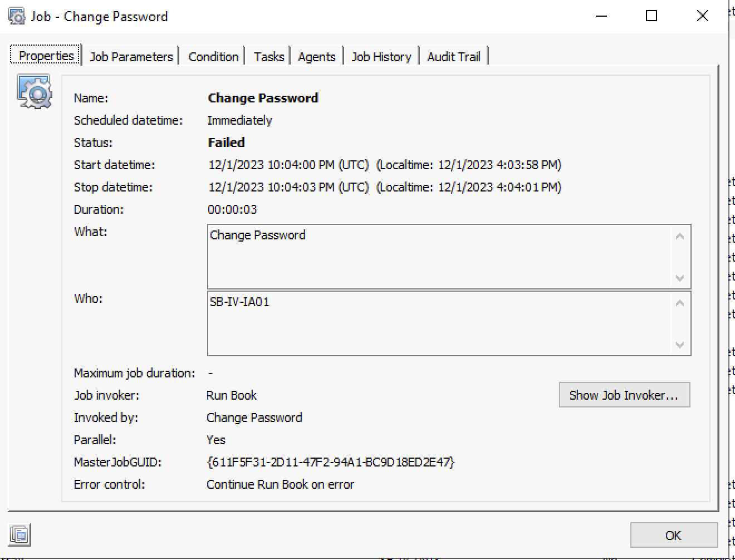Click the Show Job Invoker button
The width and height of the screenshot is (735, 560).
pyautogui.click(x=624, y=395)
